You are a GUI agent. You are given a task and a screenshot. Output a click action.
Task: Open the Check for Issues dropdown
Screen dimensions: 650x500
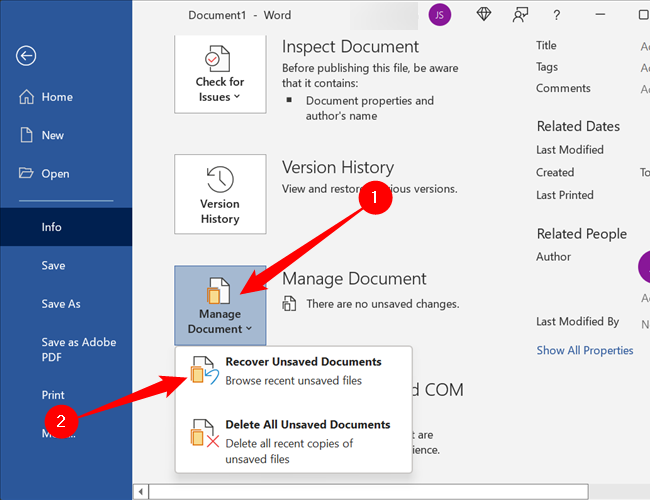click(x=220, y=74)
